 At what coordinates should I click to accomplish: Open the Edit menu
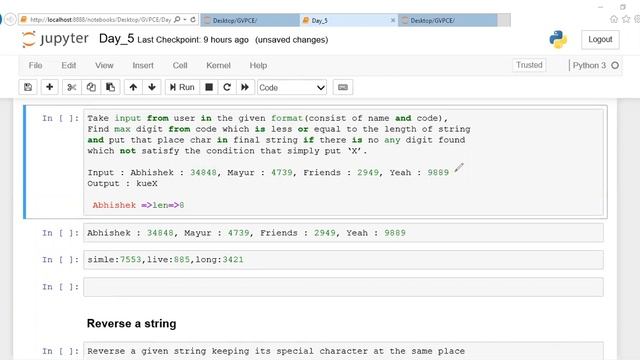pos(69,65)
